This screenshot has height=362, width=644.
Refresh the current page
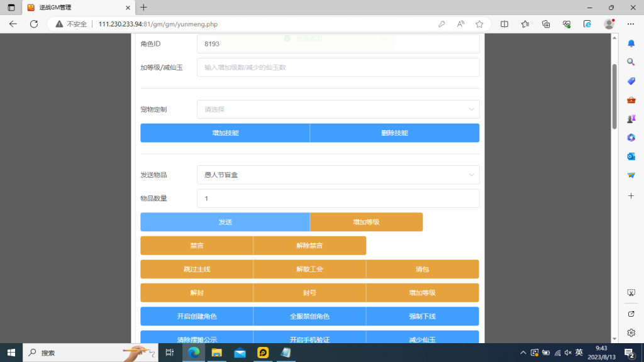point(33,23)
